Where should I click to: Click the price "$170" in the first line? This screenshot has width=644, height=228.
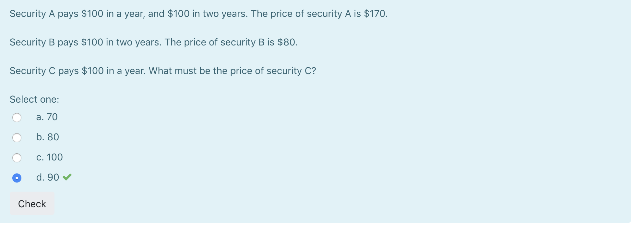pos(376,14)
